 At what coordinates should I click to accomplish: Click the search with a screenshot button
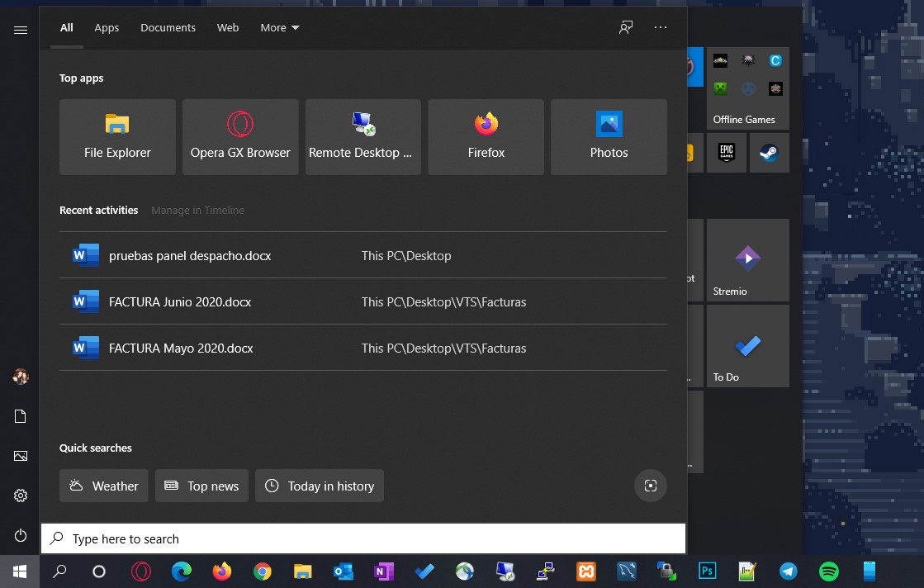651,486
